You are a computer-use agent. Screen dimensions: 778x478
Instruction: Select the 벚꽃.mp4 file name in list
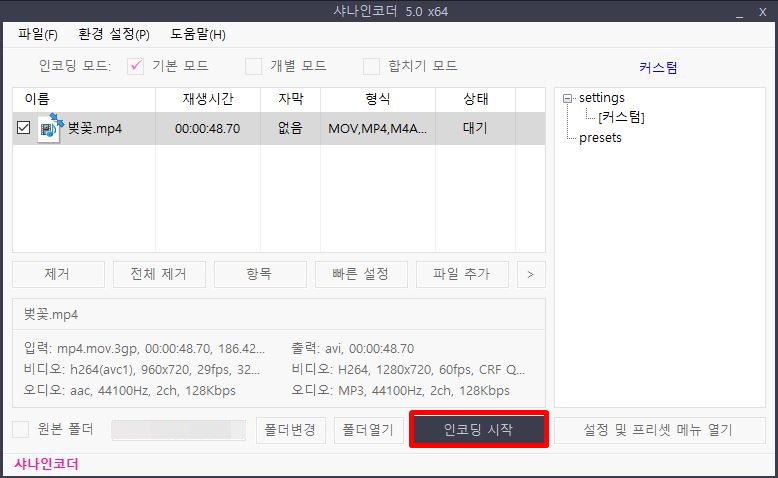pyautogui.click(x=95, y=129)
